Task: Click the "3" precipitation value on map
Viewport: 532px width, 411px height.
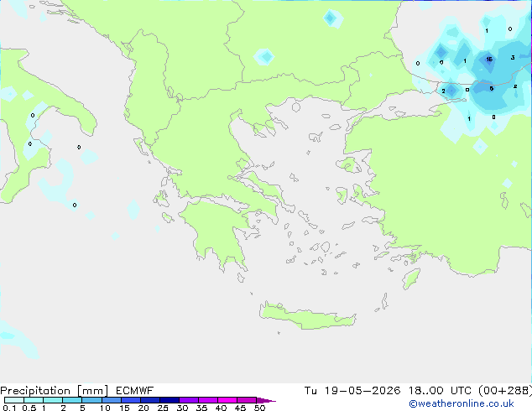Action: pyautogui.click(x=513, y=58)
